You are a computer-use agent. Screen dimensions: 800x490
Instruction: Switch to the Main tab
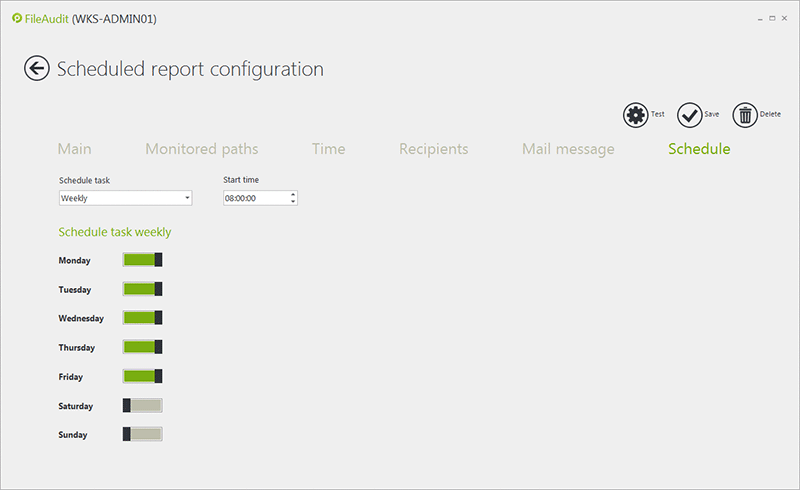[x=75, y=149]
